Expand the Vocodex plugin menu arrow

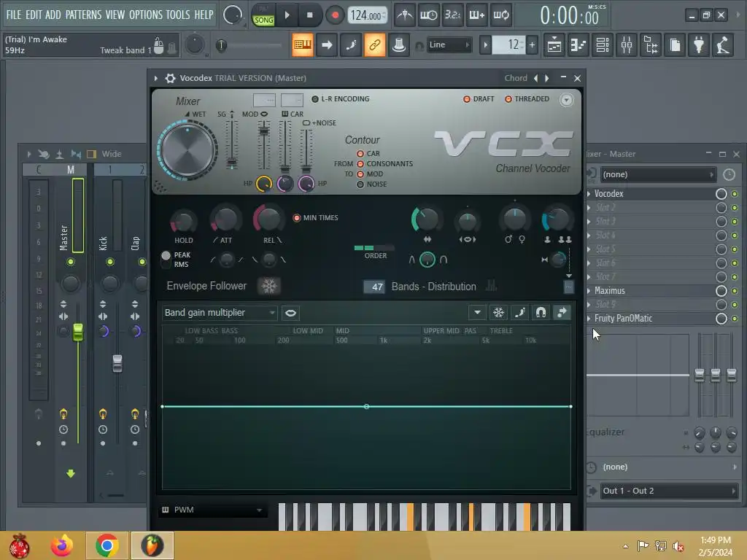point(156,78)
